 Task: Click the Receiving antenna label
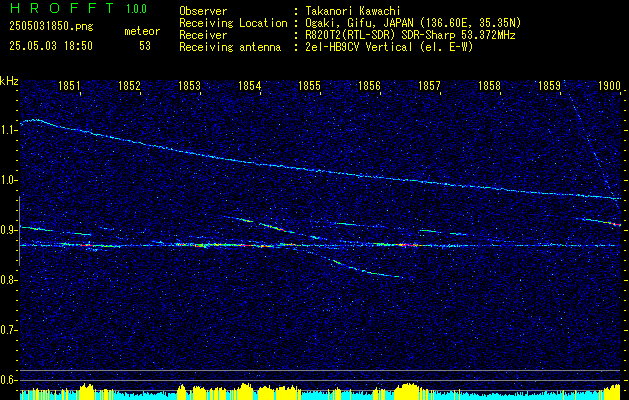click(x=230, y=47)
